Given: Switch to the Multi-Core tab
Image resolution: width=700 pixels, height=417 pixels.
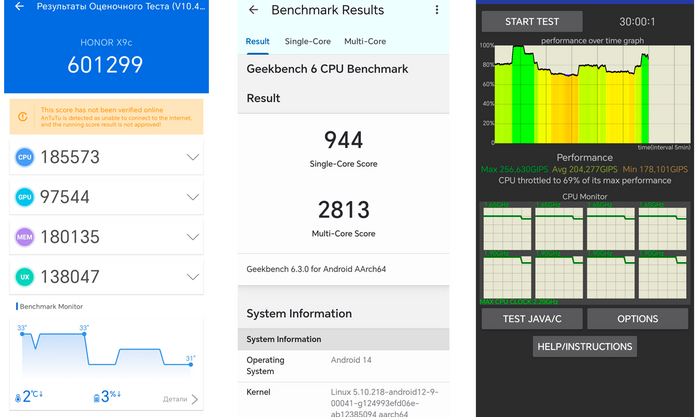Looking at the screenshot, I should [x=365, y=42].
